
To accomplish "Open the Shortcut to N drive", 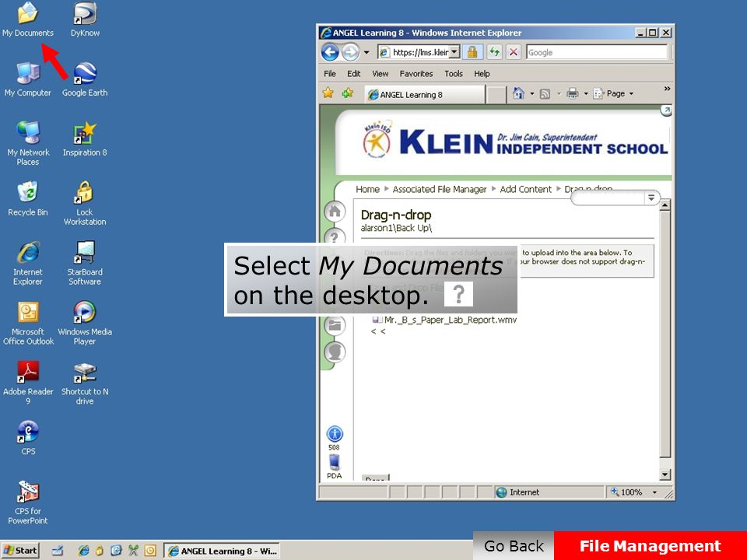I will [85, 383].
